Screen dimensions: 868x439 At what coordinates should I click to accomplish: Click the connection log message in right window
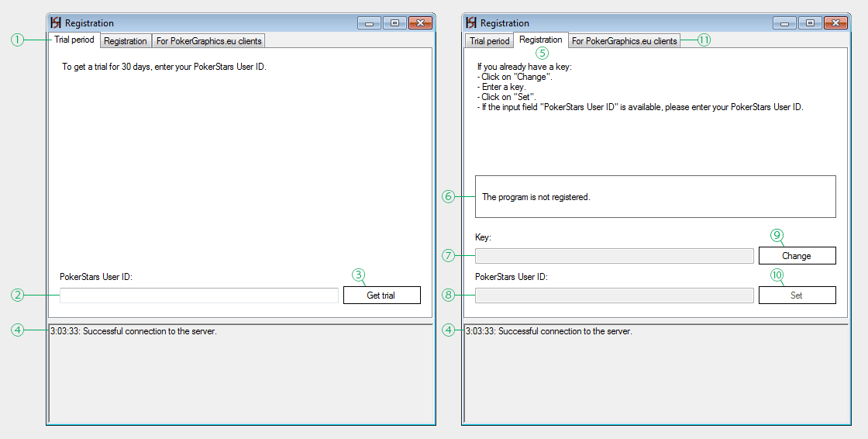tap(549, 331)
